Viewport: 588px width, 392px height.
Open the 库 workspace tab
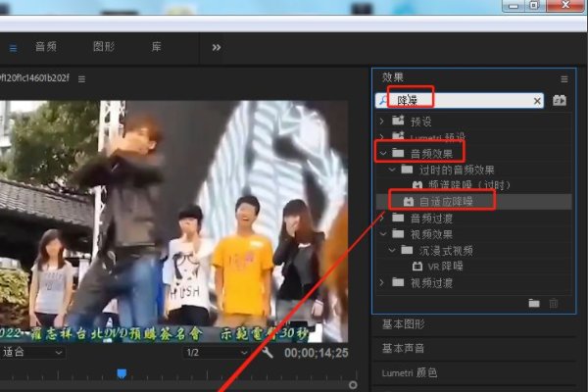pos(156,47)
